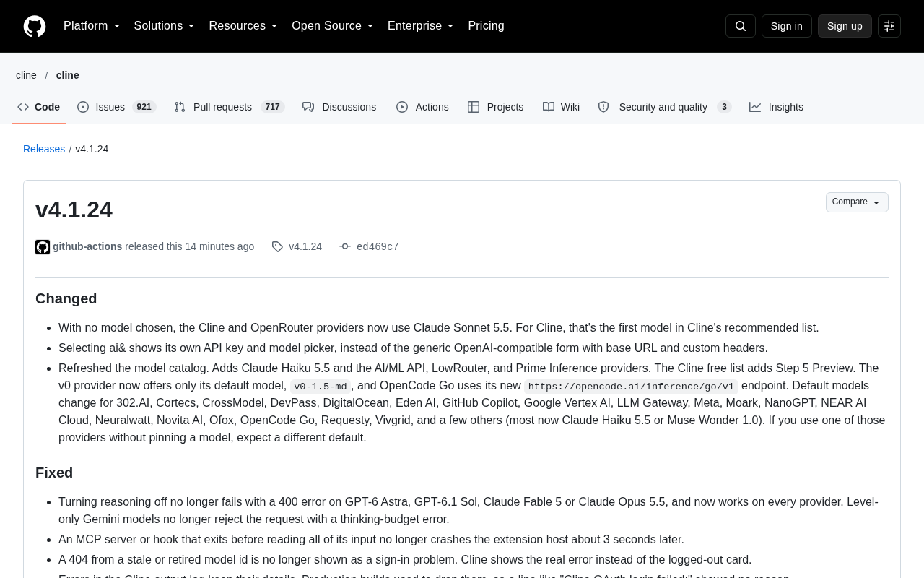Click the Wiki tab label
This screenshot has height=578, width=924.
[570, 107]
